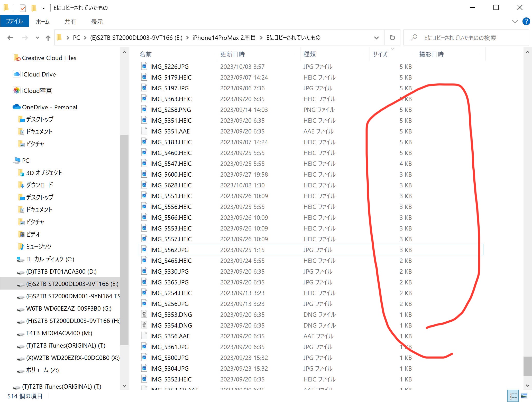This screenshot has width=532, height=402.
Task: Expand the address bar history dropdown
Action: pos(376,38)
